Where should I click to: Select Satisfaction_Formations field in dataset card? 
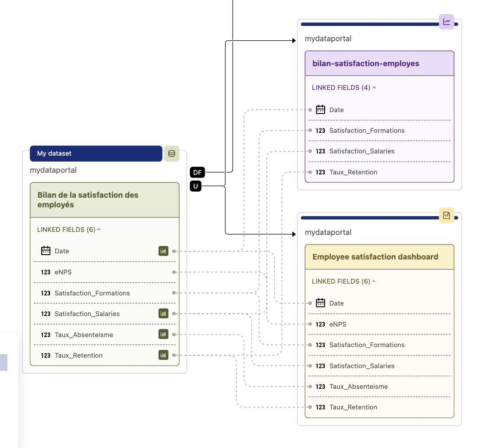point(92,293)
